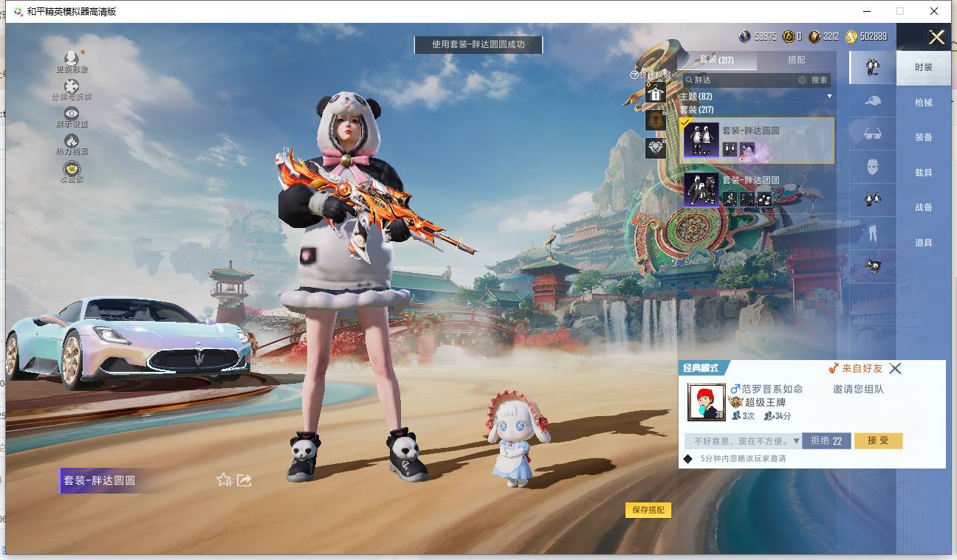The height and width of the screenshot is (560, 957).
Task: Select the cap headwear category icon
Action: tap(872, 101)
